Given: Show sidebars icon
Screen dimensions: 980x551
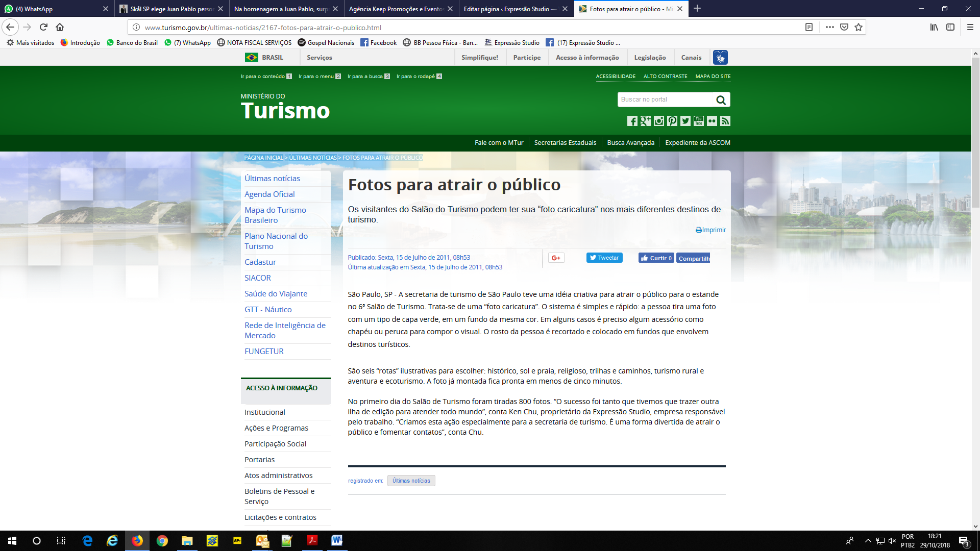Looking at the screenshot, I should (950, 27).
